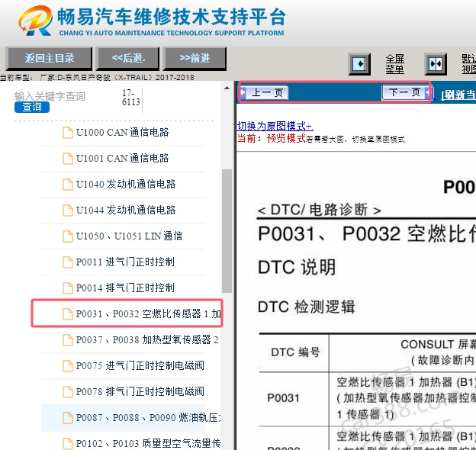Click document icon beside P0078 entry
Image resolution: width=476 pixels, height=450 pixels.
(x=68, y=392)
